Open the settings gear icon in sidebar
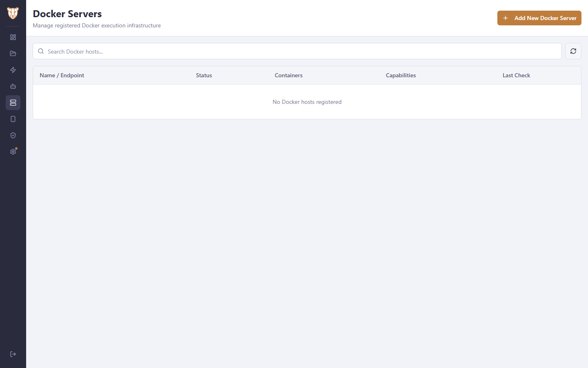588x368 pixels. pyautogui.click(x=13, y=152)
